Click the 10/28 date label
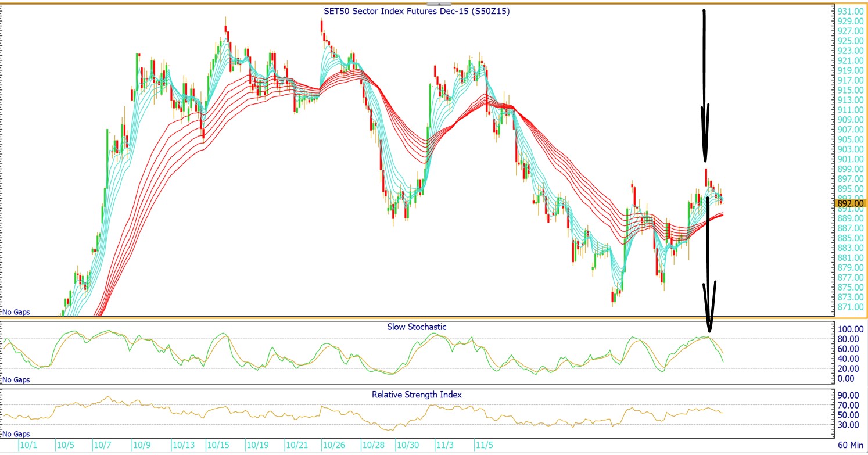 click(x=372, y=445)
